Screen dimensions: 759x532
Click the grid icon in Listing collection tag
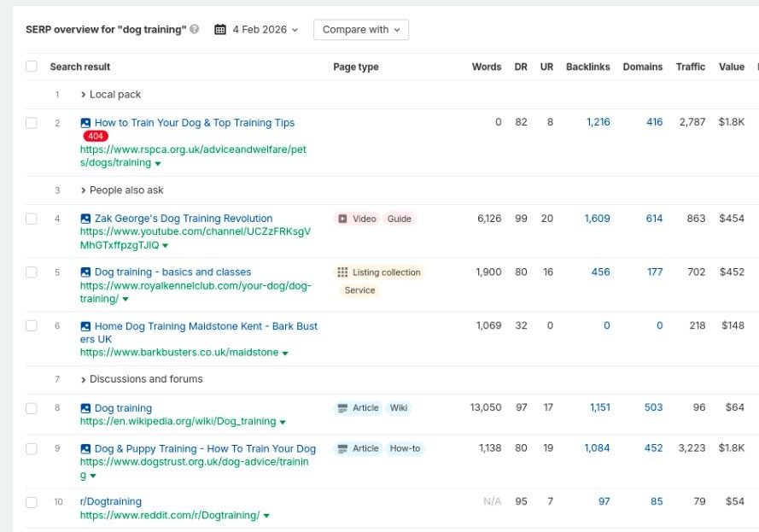click(x=342, y=272)
